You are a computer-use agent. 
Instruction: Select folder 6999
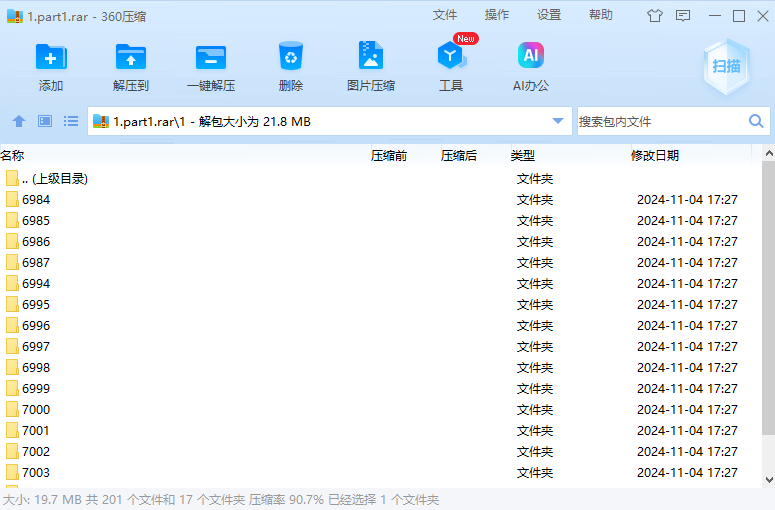point(381,388)
